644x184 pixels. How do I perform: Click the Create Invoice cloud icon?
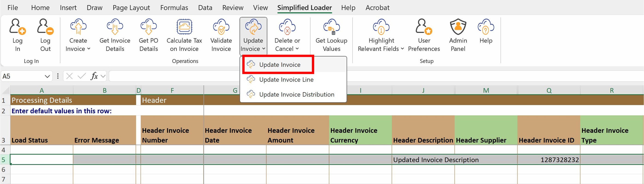click(x=78, y=26)
